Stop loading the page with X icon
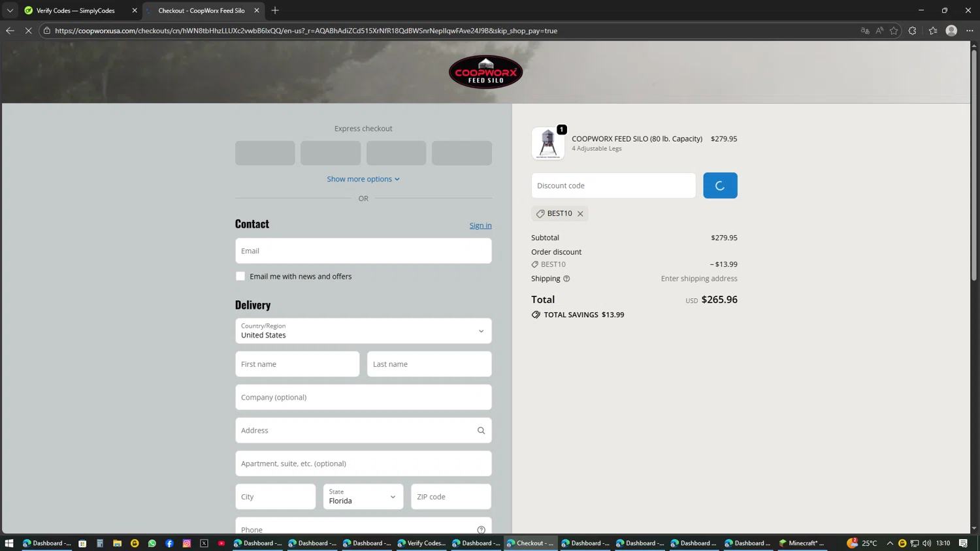This screenshot has height=551, width=980. click(x=28, y=31)
